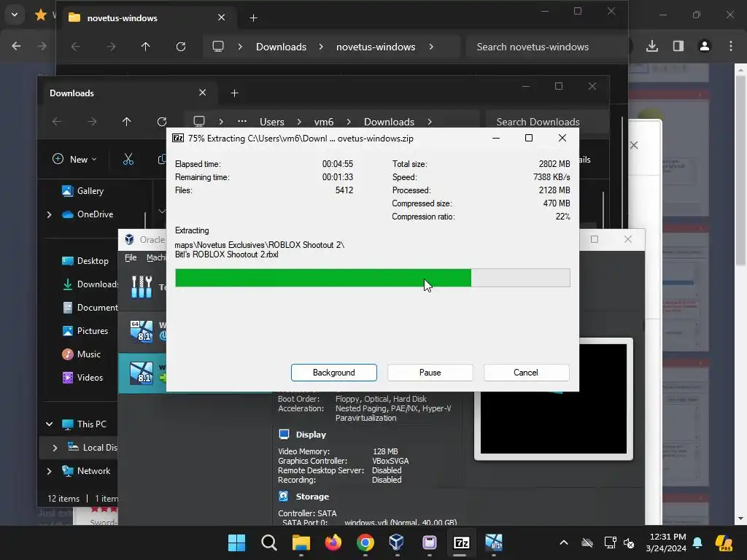Screen dimensions: 747x560
Task: Click the Storage section header in VirtualBox
Action: [312, 496]
